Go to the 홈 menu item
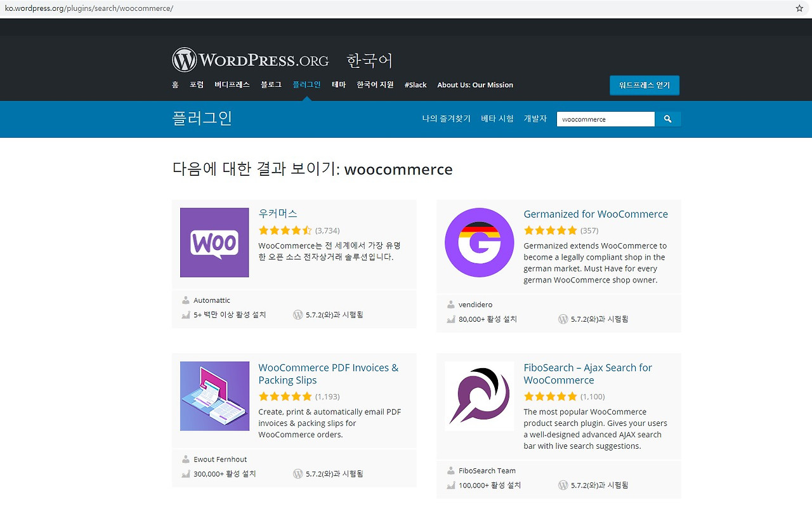 (175, 84)
